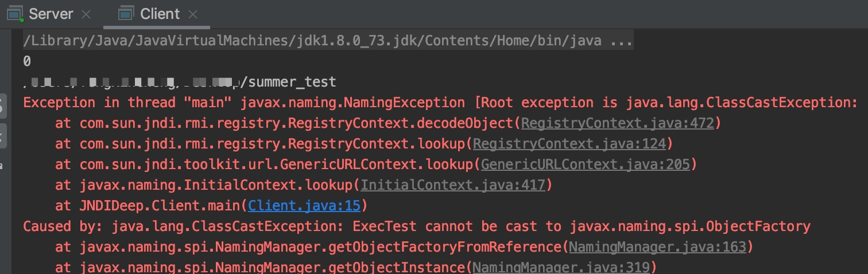Click the '0' console output line
Screen dimensions: 868x274
27,61
